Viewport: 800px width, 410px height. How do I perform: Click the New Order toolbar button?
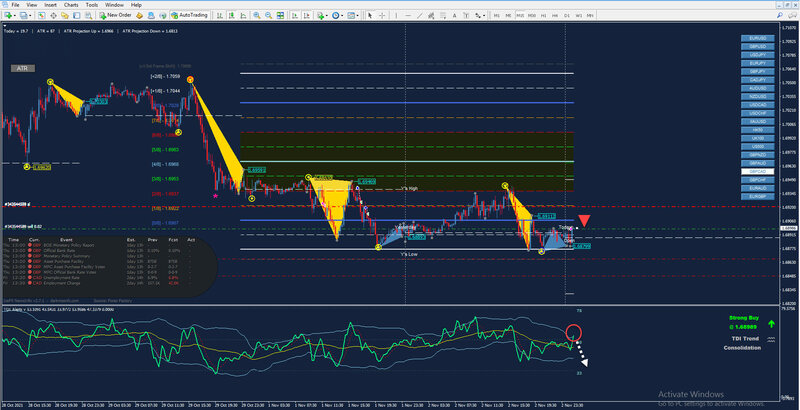tap(116, 15)
